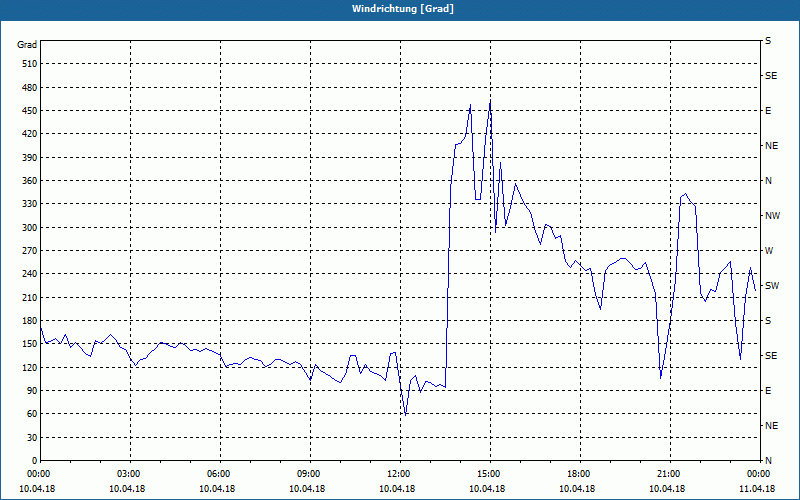Click the 'Windrichtung [Grad]' chart title
800x500 pixels.
(403, 9)
